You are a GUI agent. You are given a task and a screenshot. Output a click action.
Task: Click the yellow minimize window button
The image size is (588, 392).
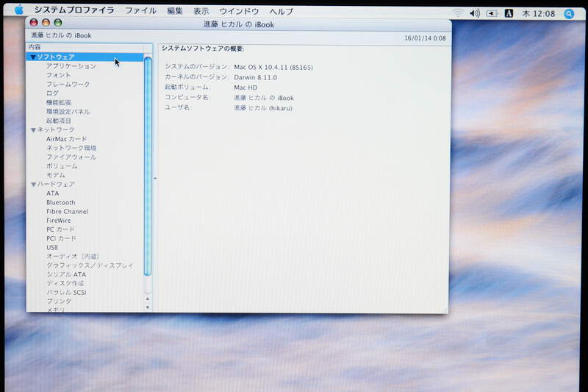[x=46, y=23]
